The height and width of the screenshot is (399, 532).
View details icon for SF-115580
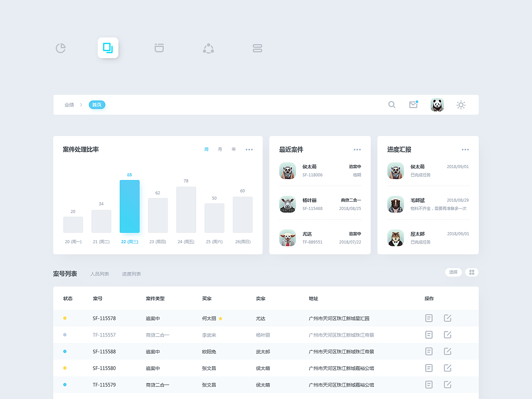[x=429, y=368]
